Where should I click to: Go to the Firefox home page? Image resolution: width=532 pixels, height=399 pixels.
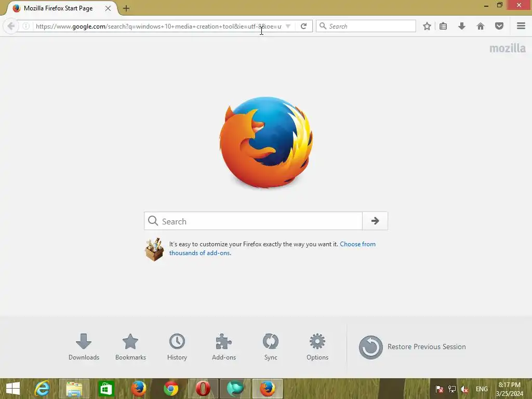pos(481,26)
